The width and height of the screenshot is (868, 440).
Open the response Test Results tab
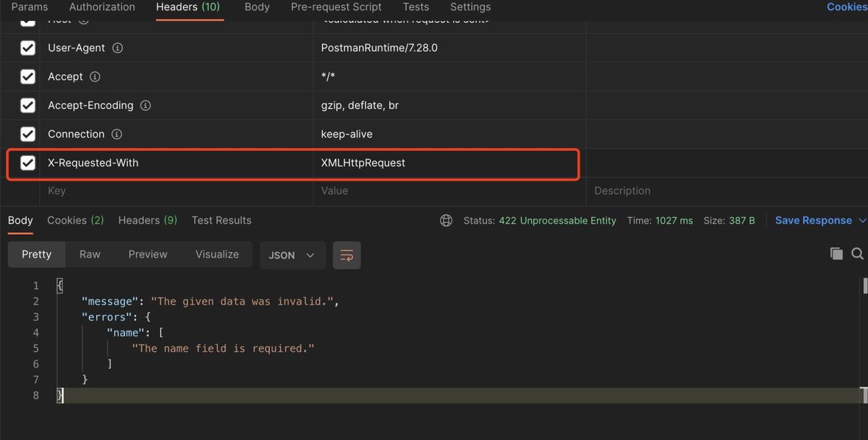221,220
